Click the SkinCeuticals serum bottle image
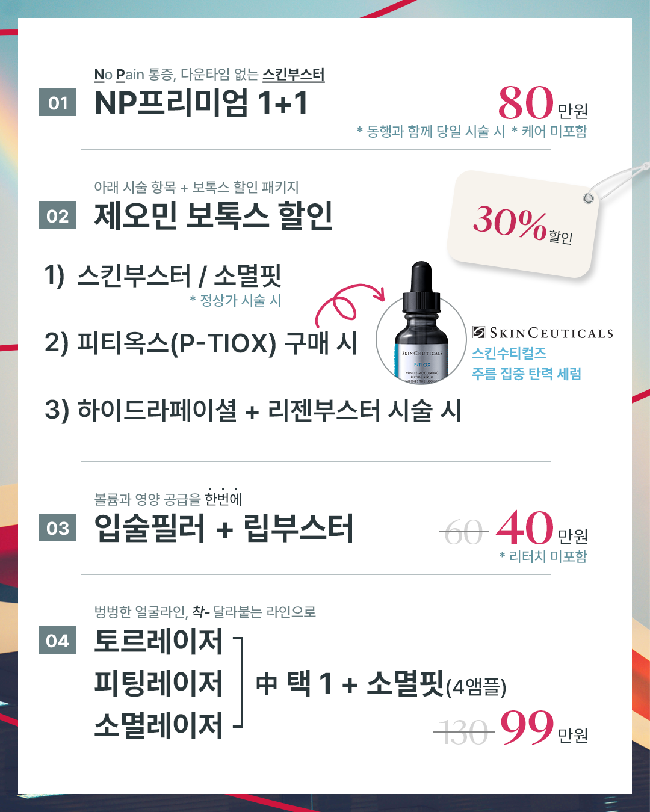This screenshot has width=650, height=812. [x=421, y=325]
